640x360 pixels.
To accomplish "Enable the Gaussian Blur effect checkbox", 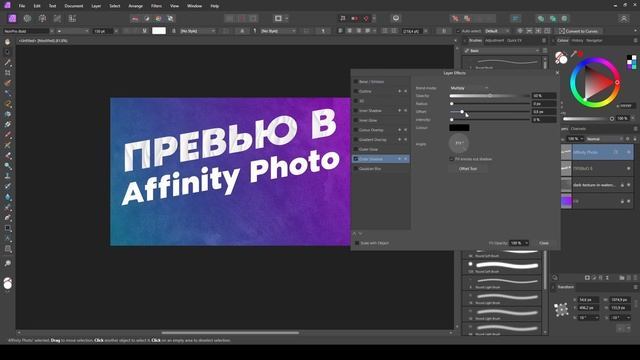I will click(356, 169).
